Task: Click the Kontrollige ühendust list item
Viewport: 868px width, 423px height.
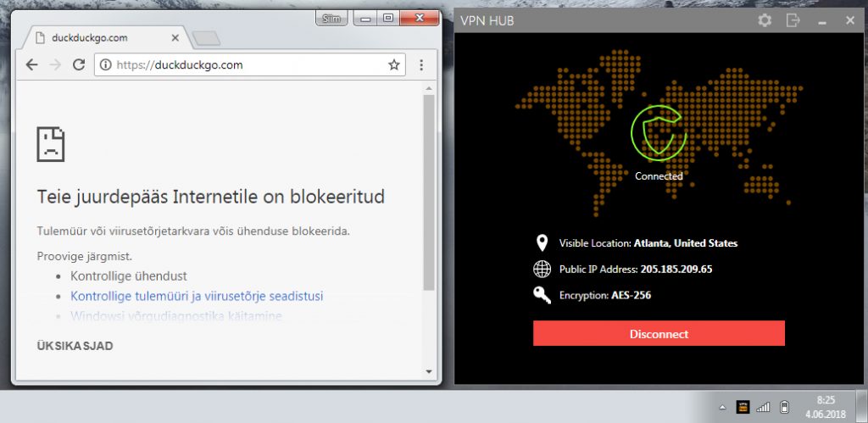Action: click(x=129, y=276)
